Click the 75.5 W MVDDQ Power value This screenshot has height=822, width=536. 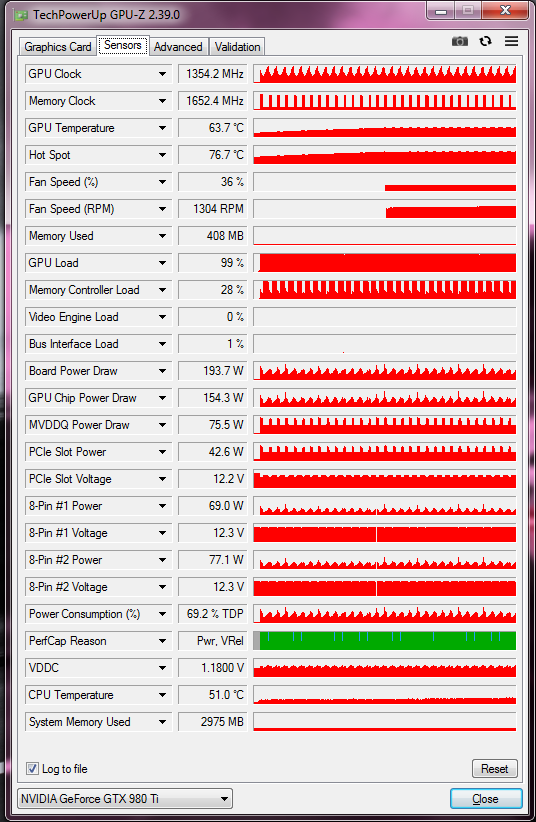[x=212, y=425]
